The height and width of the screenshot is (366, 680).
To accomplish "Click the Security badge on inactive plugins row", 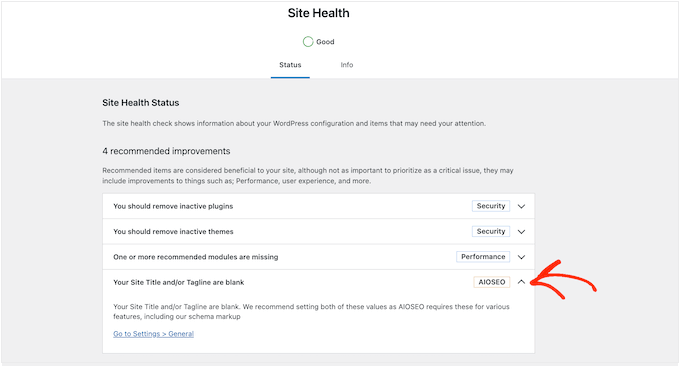I will [491, 206].
